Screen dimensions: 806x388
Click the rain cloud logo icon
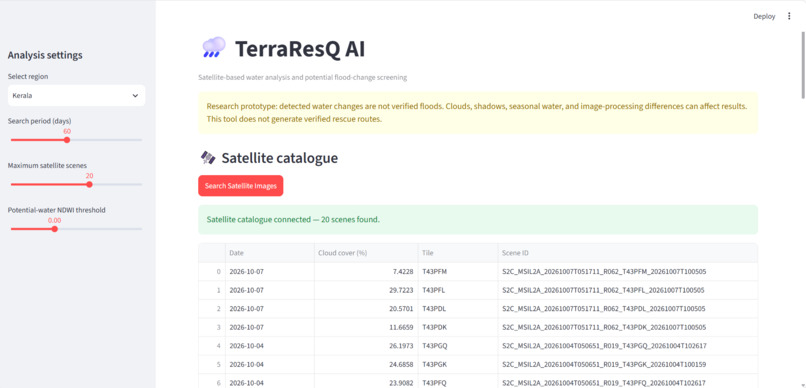(x=213, y=48)
